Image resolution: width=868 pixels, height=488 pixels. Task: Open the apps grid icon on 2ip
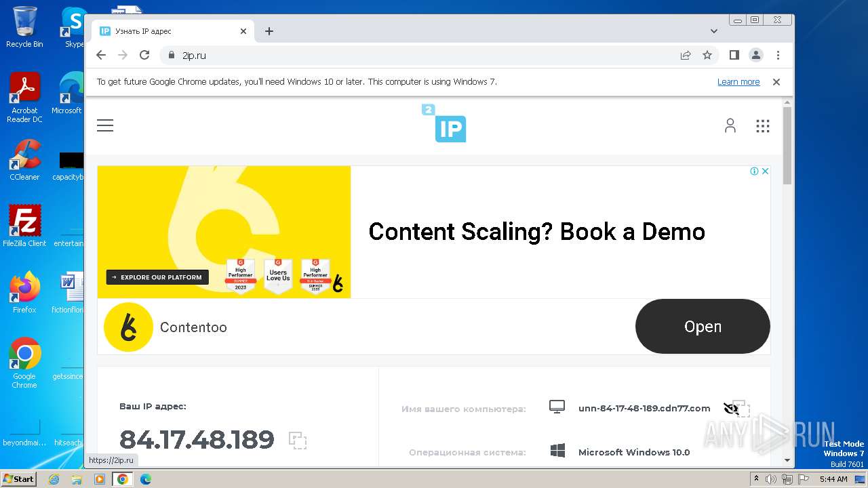pos(763,126)
